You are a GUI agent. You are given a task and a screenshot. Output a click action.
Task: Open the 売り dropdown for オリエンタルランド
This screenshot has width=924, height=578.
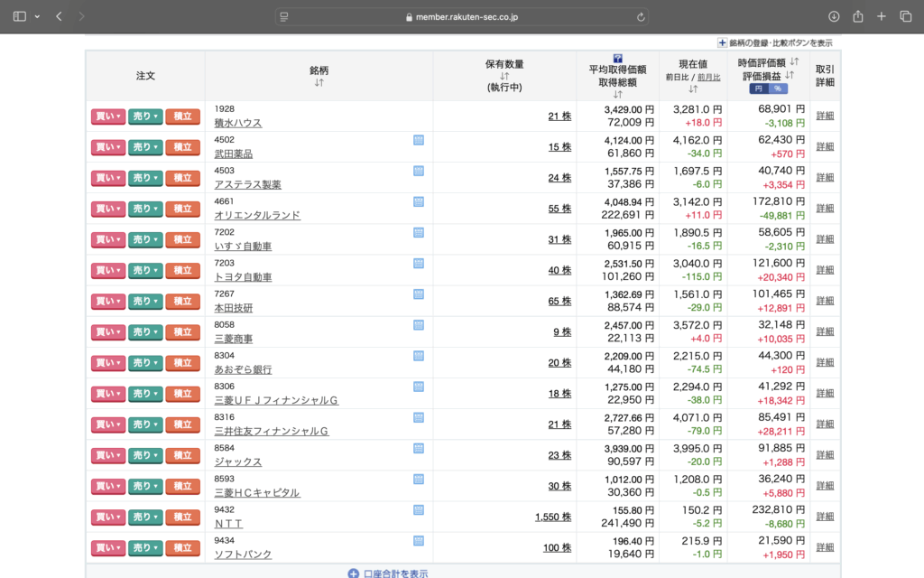tap(144, 209)
